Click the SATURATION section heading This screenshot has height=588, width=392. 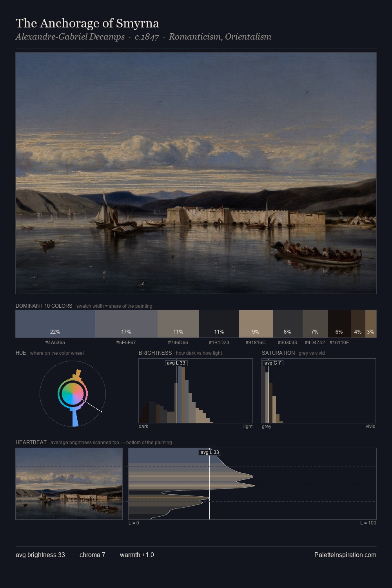tap(278, 353)
